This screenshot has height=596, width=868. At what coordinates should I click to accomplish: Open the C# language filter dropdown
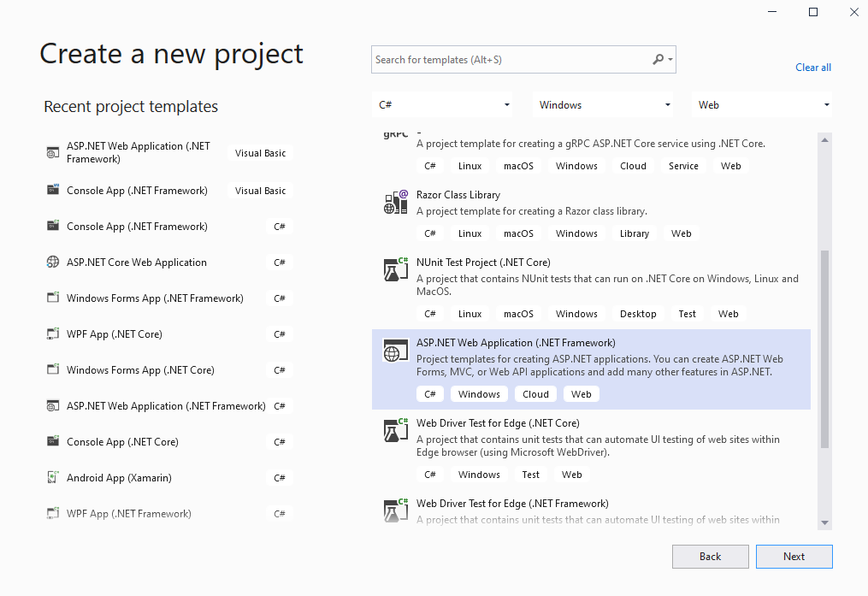tap(443, 105)
